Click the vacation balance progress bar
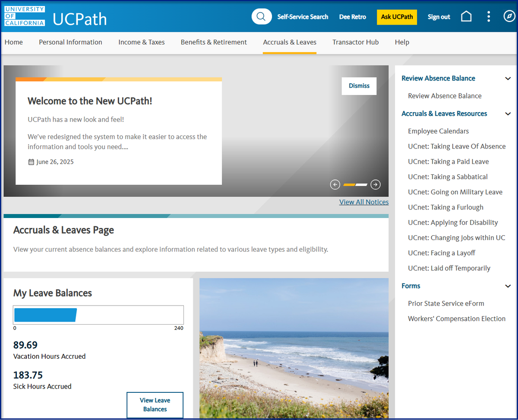This screenshot has width=518, height=420. click(98, 315)
